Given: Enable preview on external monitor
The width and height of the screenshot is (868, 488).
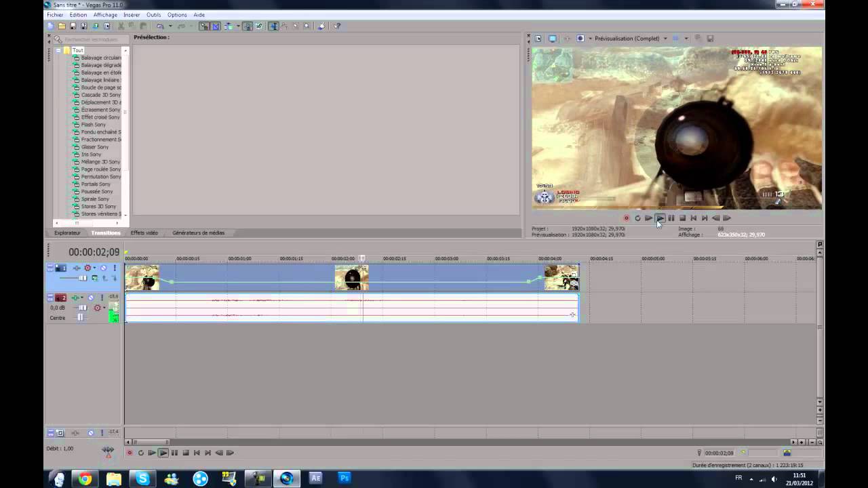Looking at the screenshot, I should coord(553,39).
